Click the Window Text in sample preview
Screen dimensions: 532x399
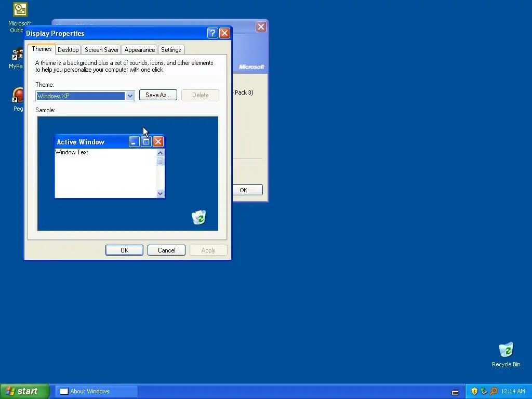point(72,152)
